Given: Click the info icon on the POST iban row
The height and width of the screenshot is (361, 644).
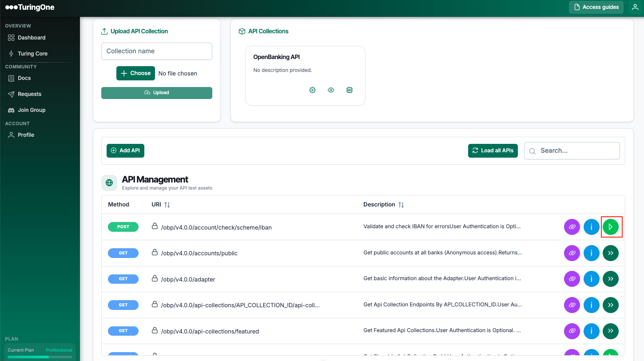Looking at the screenshot, I should click(591, 227).
